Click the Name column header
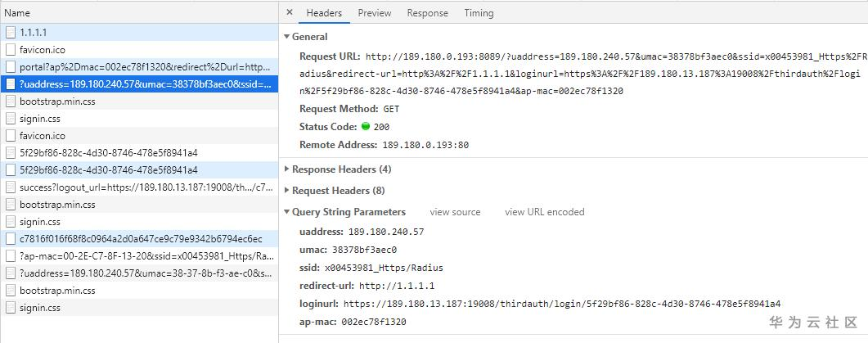This screenshot has height=343, width=868. 17,13
